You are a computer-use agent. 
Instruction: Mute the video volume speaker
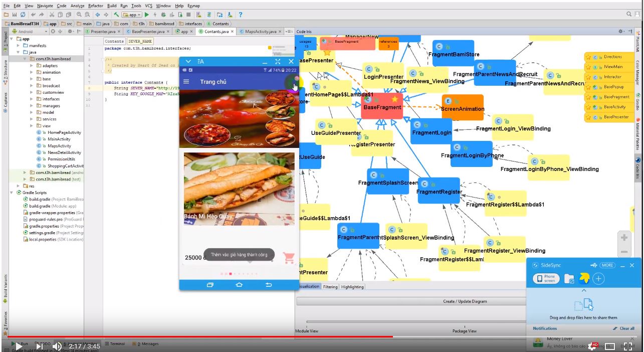click(57, 346)
